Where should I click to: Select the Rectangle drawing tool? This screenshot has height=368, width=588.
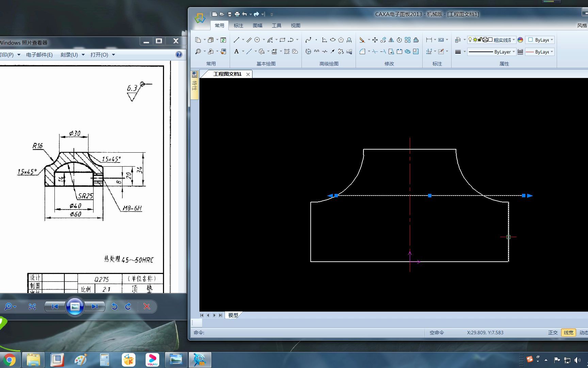pos(282,40)
